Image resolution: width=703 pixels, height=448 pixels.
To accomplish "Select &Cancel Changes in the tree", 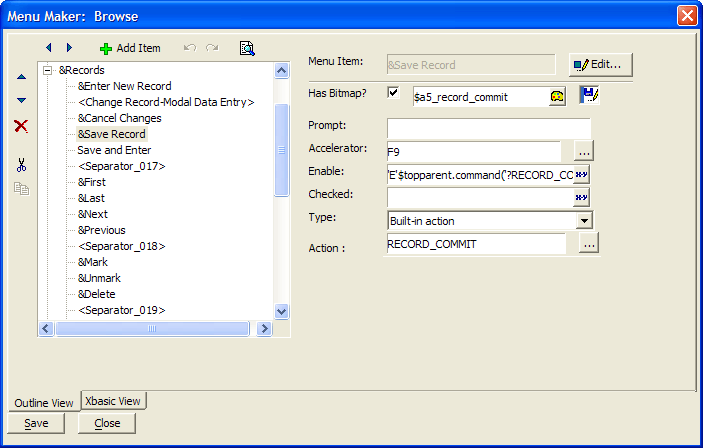I will click(x=119, y=118).
